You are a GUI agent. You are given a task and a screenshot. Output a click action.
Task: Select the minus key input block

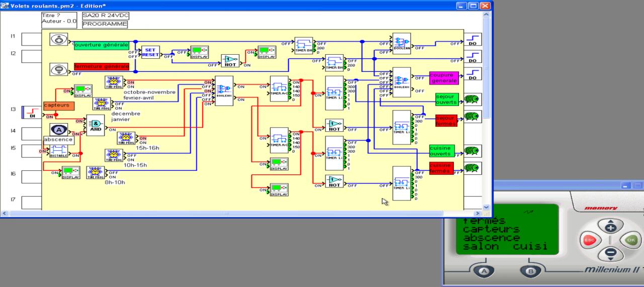[59, 69]
